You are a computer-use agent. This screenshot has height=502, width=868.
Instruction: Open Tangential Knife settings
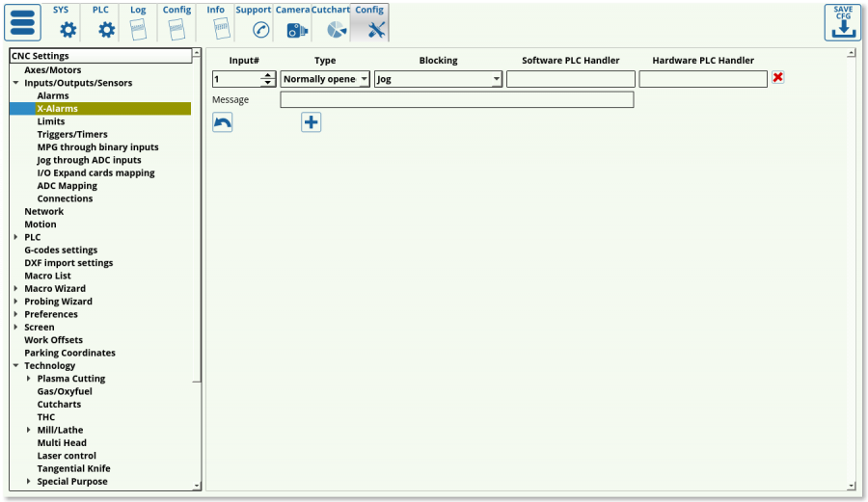tap(73, 468)
